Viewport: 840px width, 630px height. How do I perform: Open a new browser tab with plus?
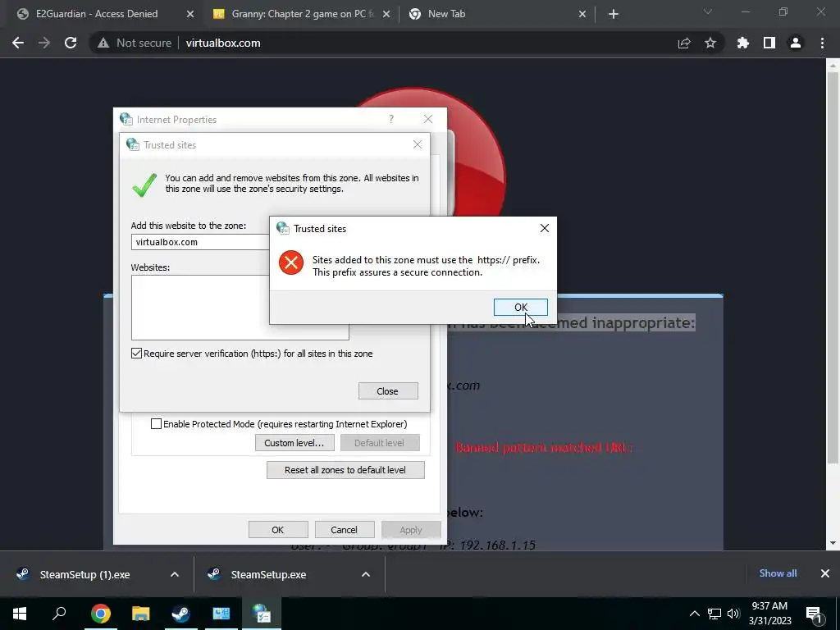[614, 15]
